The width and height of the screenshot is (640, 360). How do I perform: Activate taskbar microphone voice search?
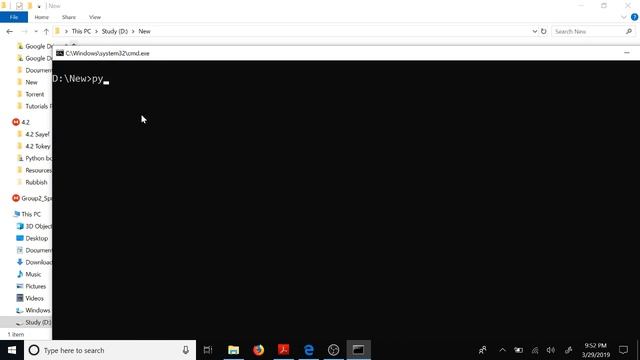pyautogui.click(x=186, y=350)
